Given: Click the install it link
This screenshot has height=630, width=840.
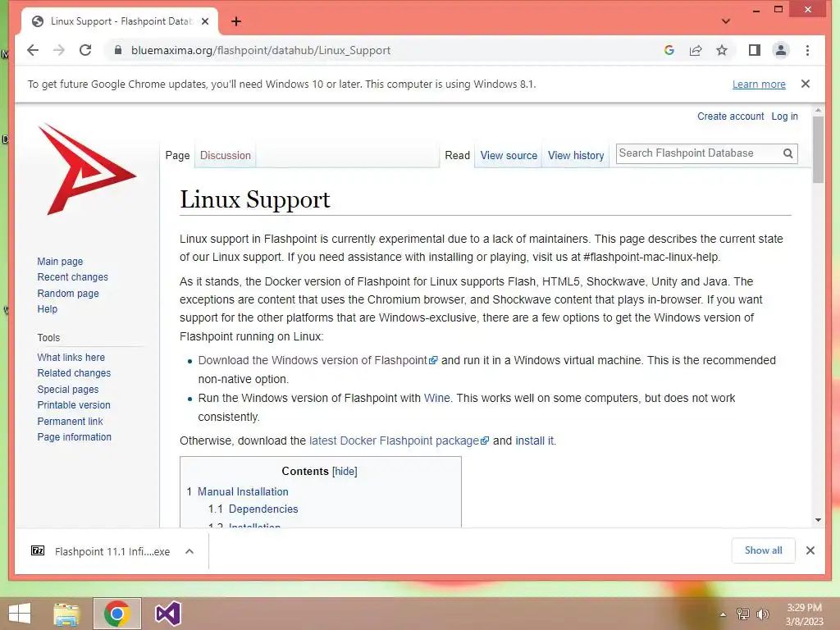Looking at the screenshot, I should click(x=535, y=441).
